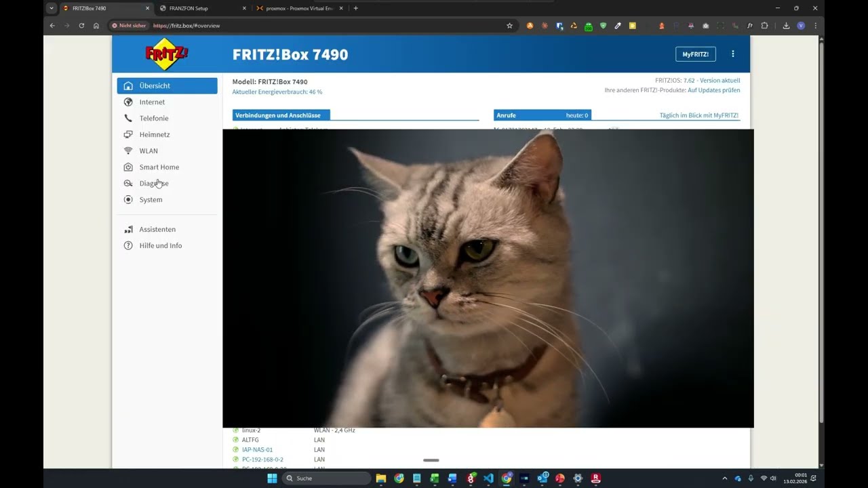This screenshot has height=488, width=868.
Task: Click Täglich im Blick mit MyFRITZ! link
Action: (699, 115)
